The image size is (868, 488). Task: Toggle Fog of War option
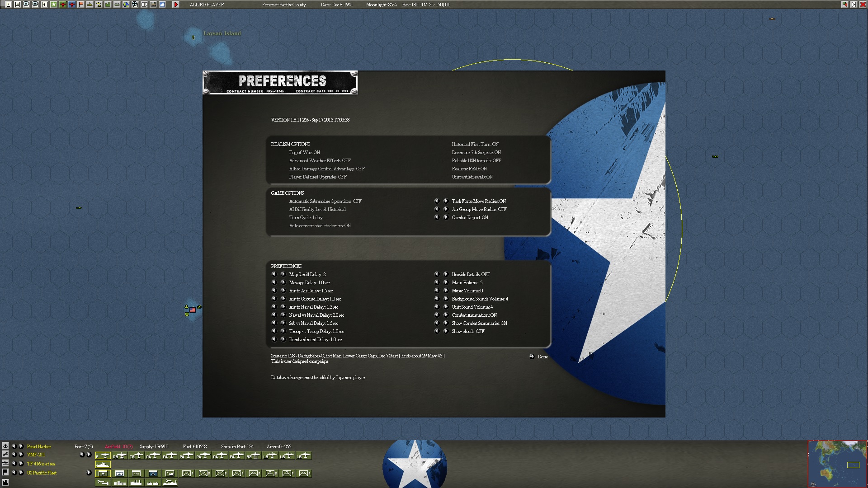[x=304, y=152]
